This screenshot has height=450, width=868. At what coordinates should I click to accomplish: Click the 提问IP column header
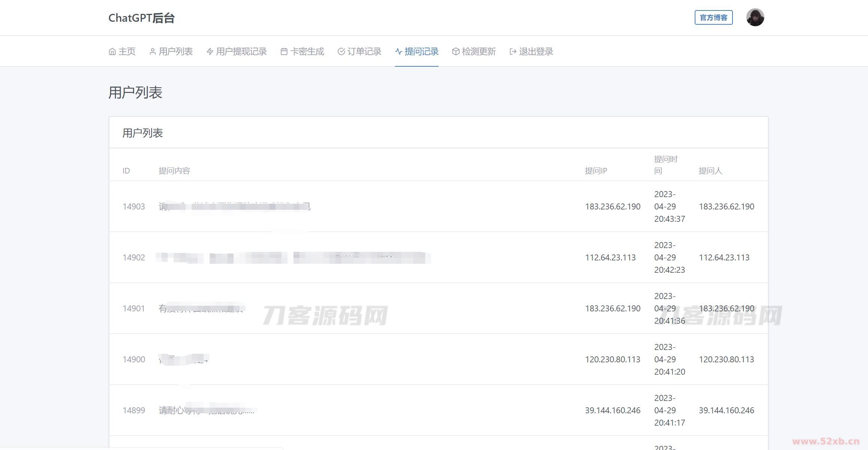[596, 171]
